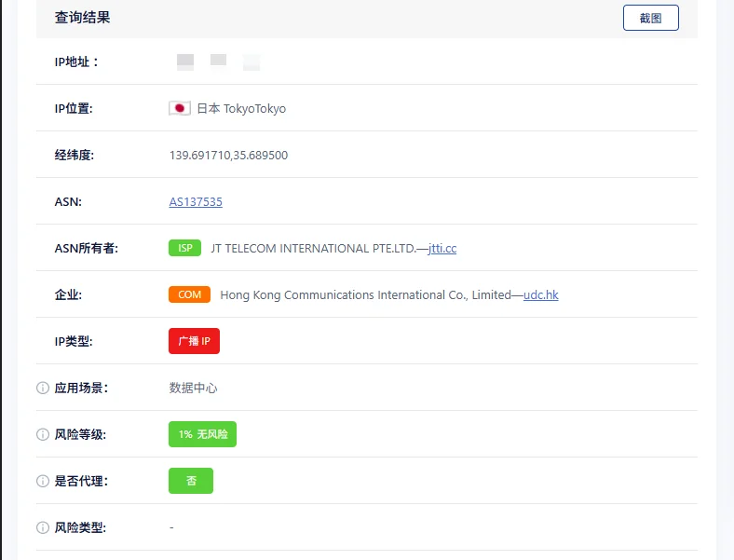Viewport: 734px width, 560px height.
Task: Click the JT TELECOM INTERNATIONAL owner name
Action: pyautogui.click(x=313, y=248)
